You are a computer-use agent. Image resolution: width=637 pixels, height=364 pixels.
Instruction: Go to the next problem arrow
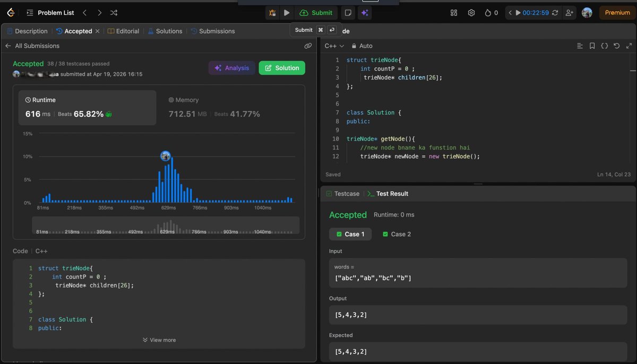click(99, 13)
